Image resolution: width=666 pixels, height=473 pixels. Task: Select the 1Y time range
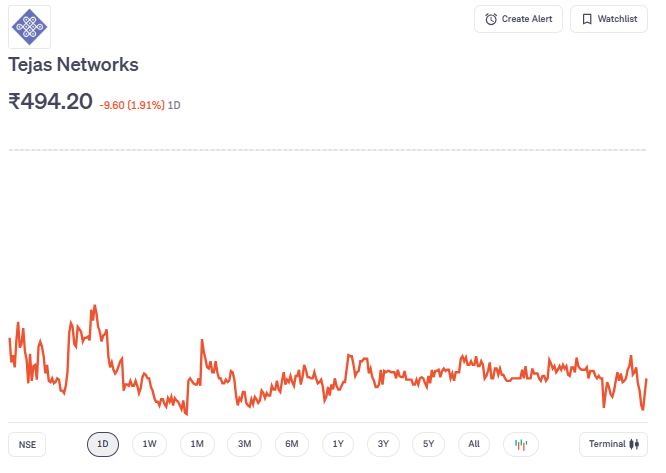click(338, 444)
